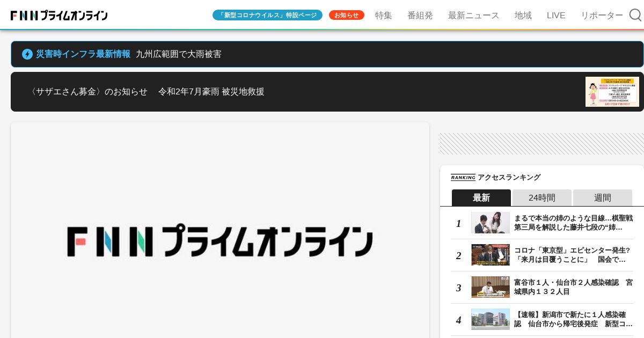Open the LIVE menu item

556,16
